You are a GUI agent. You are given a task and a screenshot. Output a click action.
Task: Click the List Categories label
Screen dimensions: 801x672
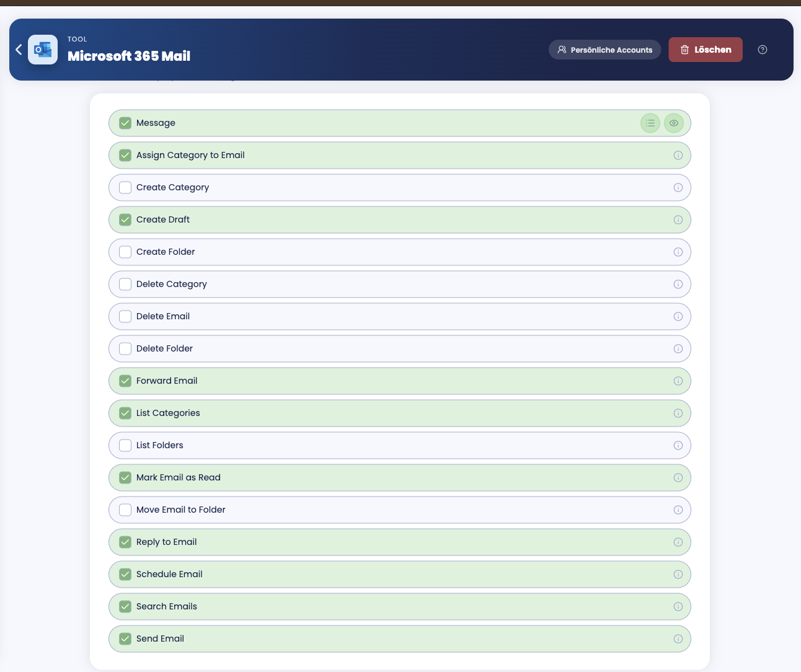click(168, 413)
